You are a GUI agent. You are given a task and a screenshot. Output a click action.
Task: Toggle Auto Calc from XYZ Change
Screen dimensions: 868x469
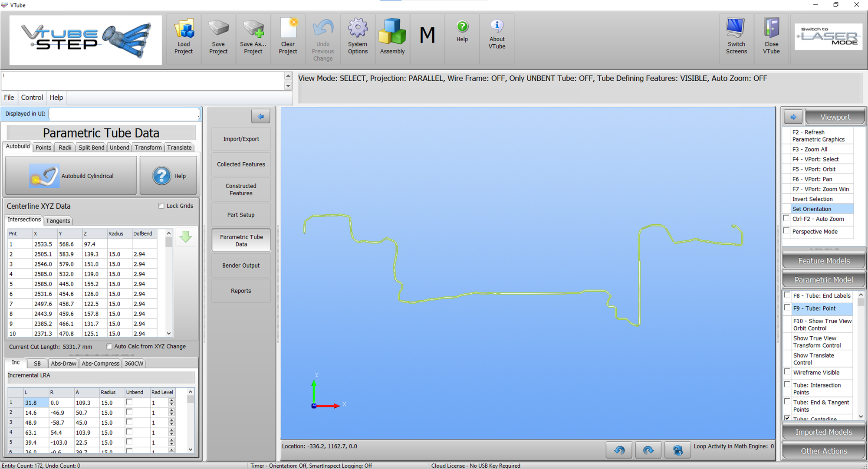tap(109, 346)
